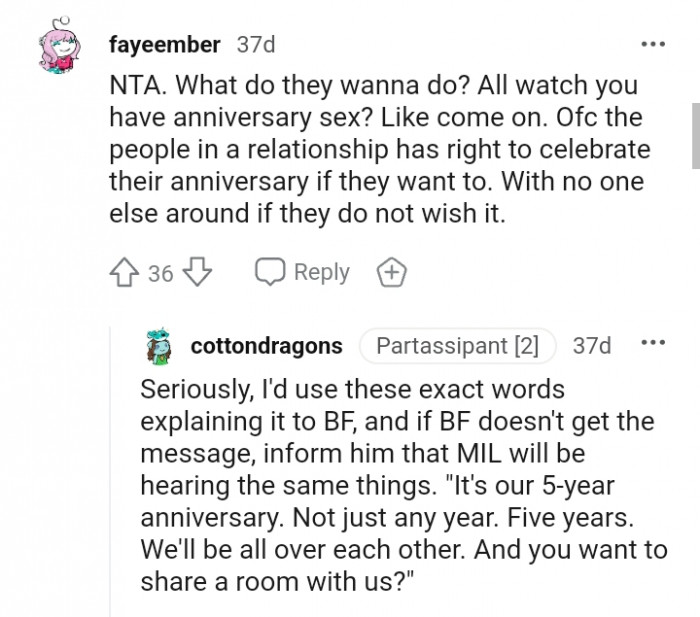Give an award using the plus icon
Screen dimensions: 700x617
pos(390,273)
